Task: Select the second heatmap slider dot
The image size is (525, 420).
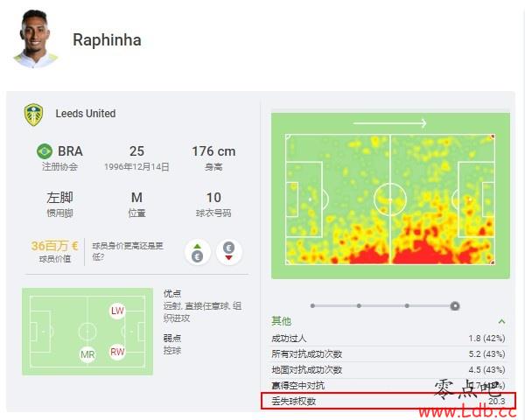Action: (x=359, y=305)
